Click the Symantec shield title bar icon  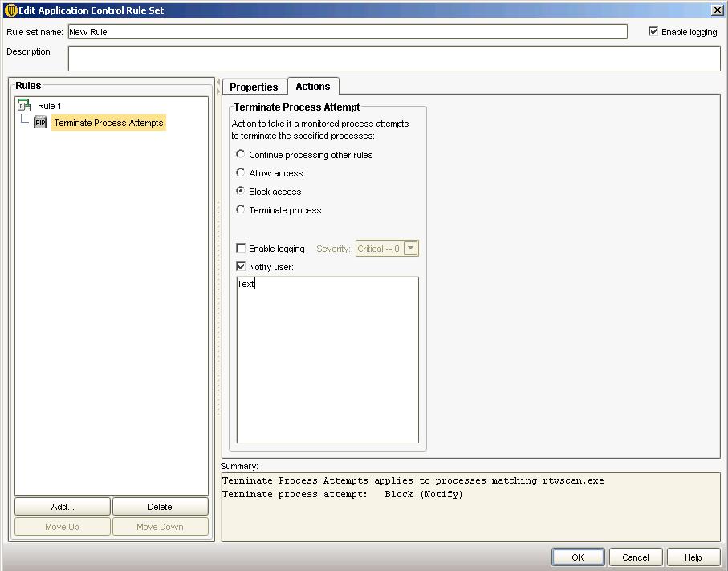click(x=10, y=10)
